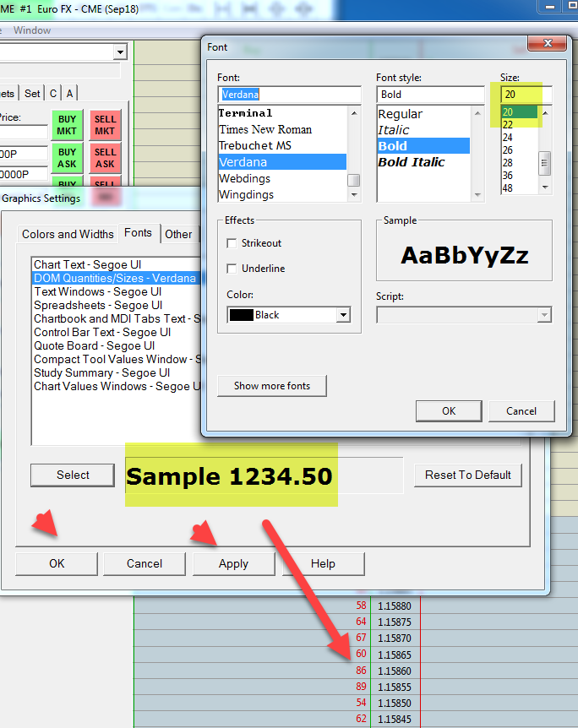Select Quote Board - Segoe UI entry
This screenshot has width=578, height=728.
[x=116, y=346]
